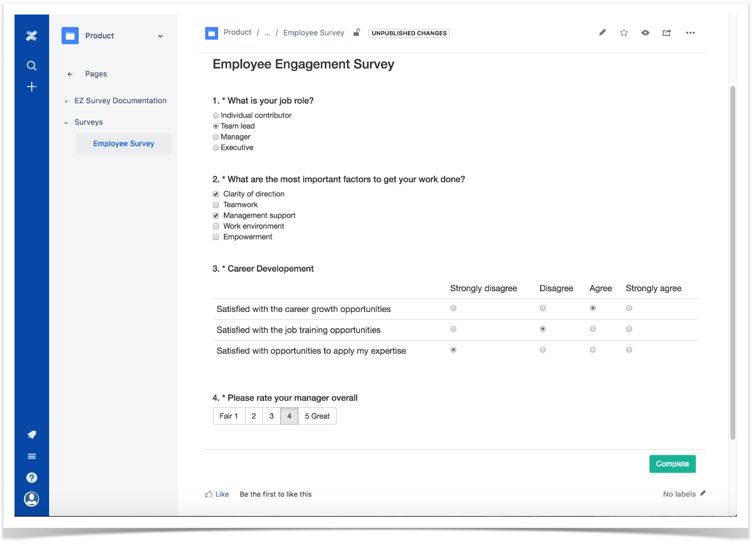Edit labels with the pencil icon
756x544 pixels.
[703, 493]
